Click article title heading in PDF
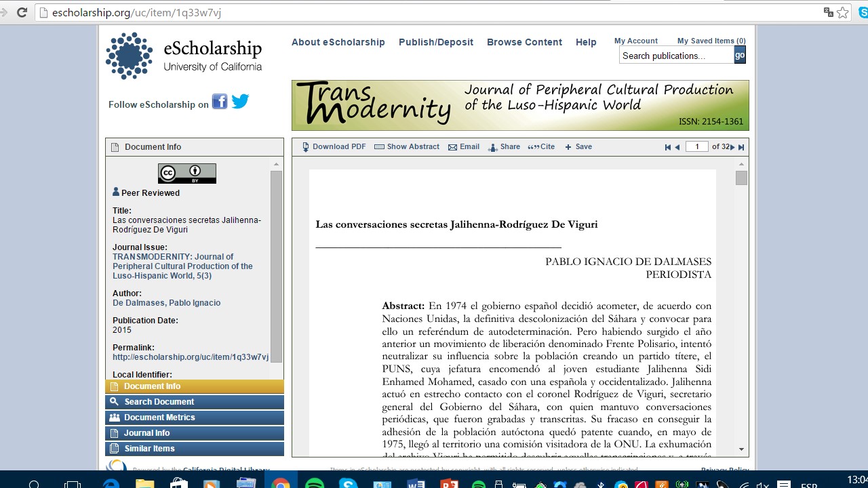 click(x=456, y=224)
